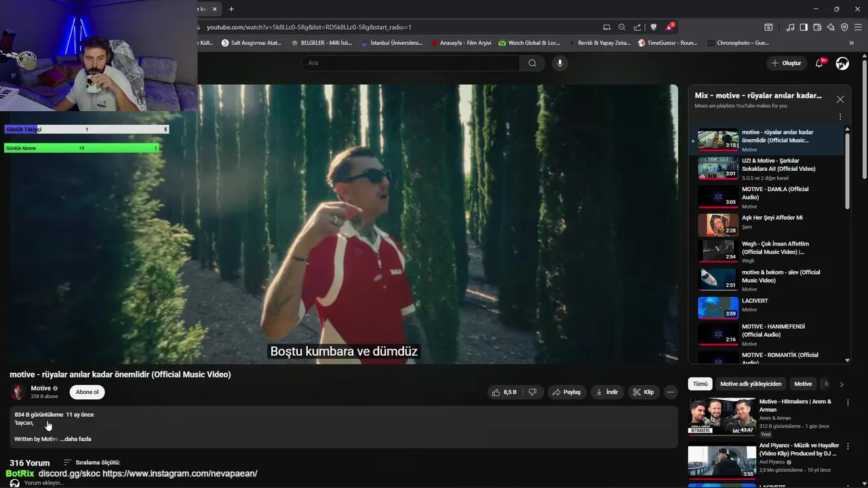
Task: Start voice search with microphone icon
Action: tap(559, 63)
